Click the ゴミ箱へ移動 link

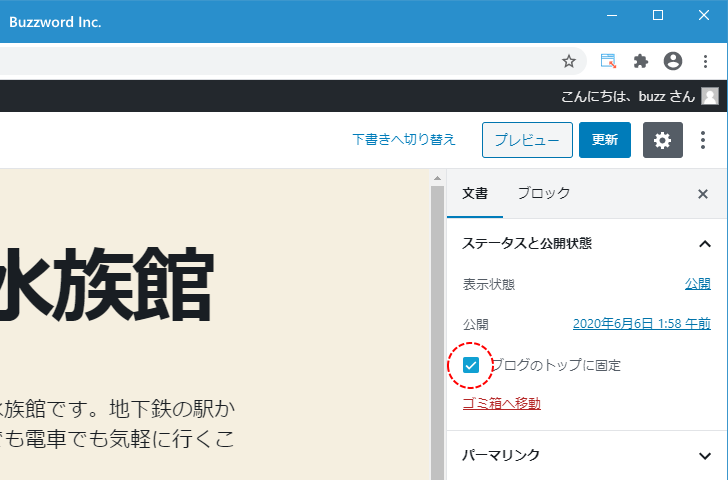502,403
